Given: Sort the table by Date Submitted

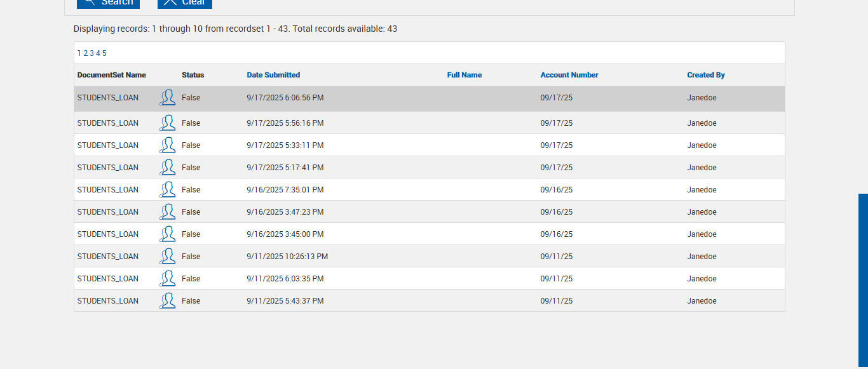Looking at the screenshot, I should (x=273, y=75).
